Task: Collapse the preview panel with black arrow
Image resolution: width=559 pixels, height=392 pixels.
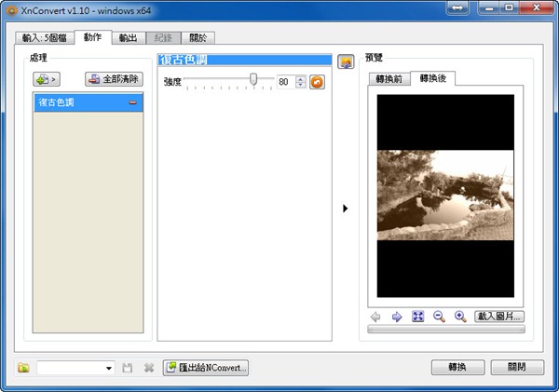Action: (345, 209)
